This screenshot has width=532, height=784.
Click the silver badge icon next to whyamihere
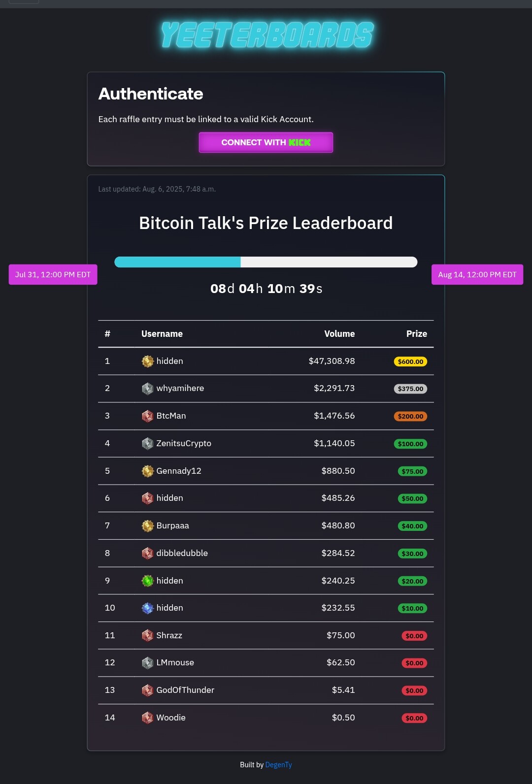[147, 389]
